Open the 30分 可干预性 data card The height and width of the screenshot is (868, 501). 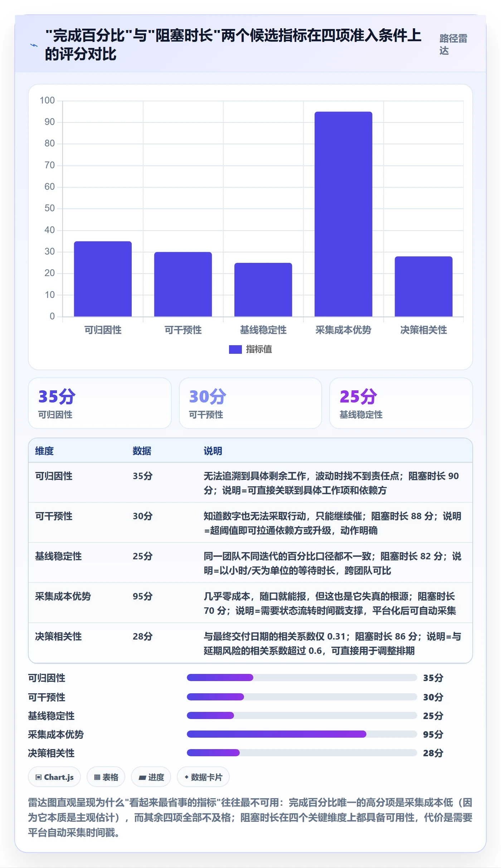pyautogui.click(x=250, y=403)
